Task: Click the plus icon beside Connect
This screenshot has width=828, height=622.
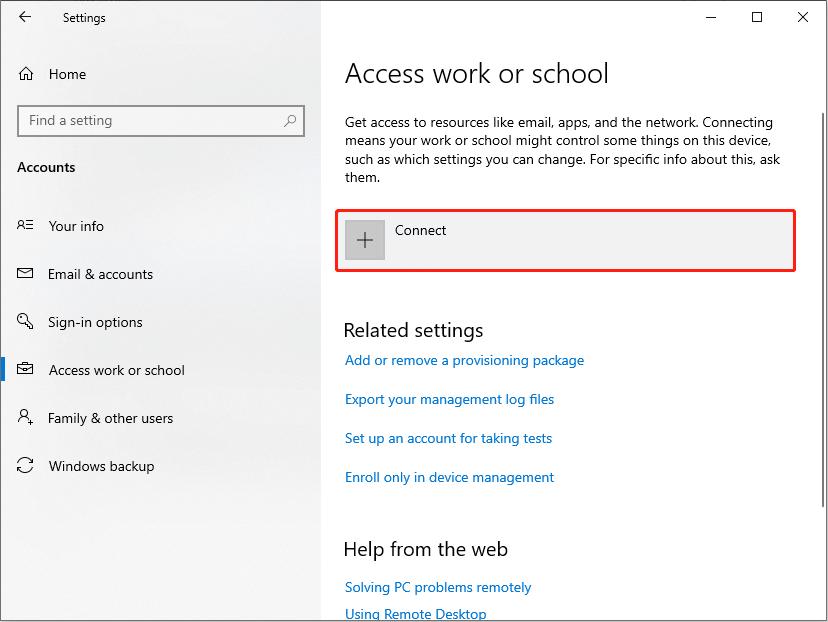Action: 365,240
